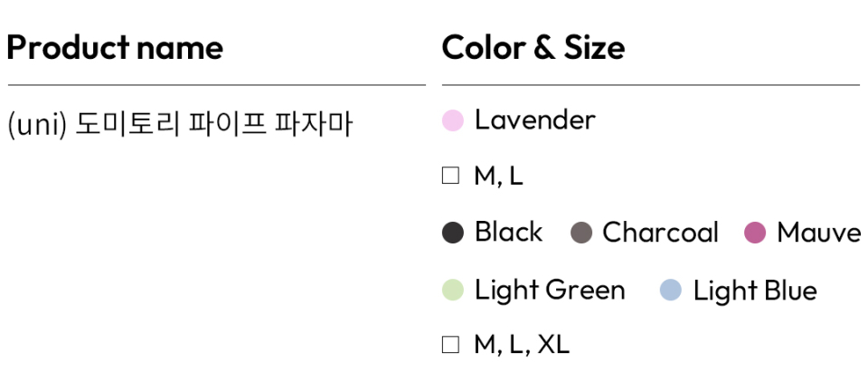Choose the Charcoal color swatch

coord(581,233)
